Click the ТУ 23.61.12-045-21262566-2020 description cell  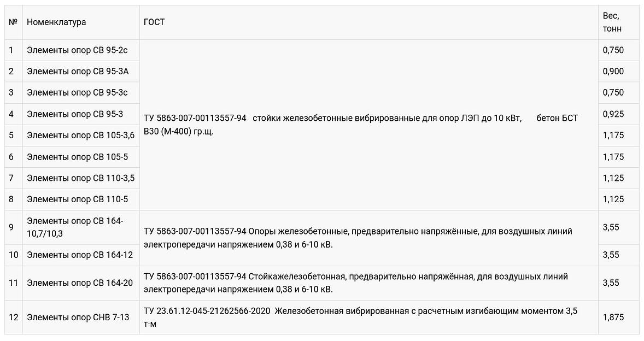[x=361, y=318]
